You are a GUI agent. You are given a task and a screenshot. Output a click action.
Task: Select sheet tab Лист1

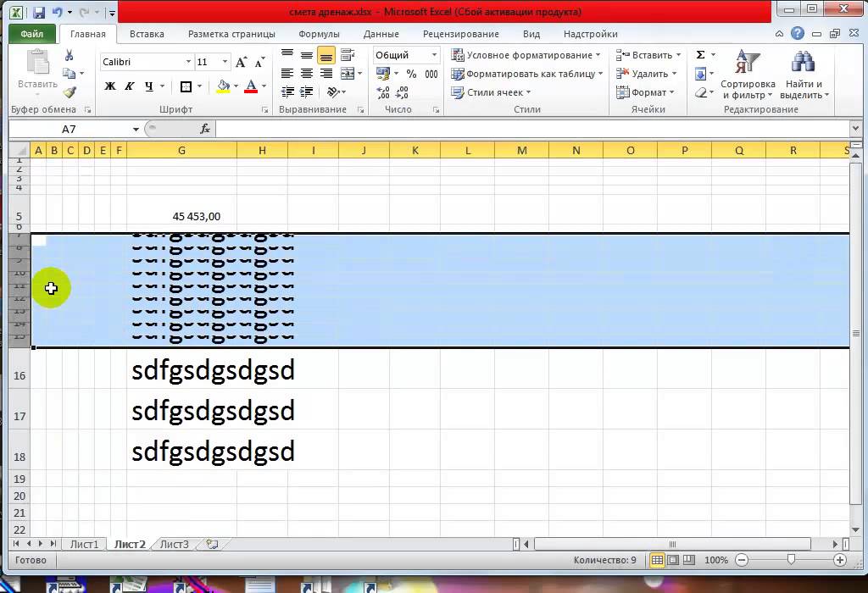(84, 545)
